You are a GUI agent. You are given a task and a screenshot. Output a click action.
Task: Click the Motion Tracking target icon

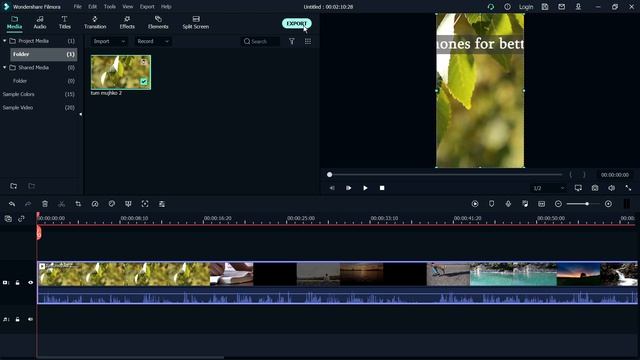[145, 204]
